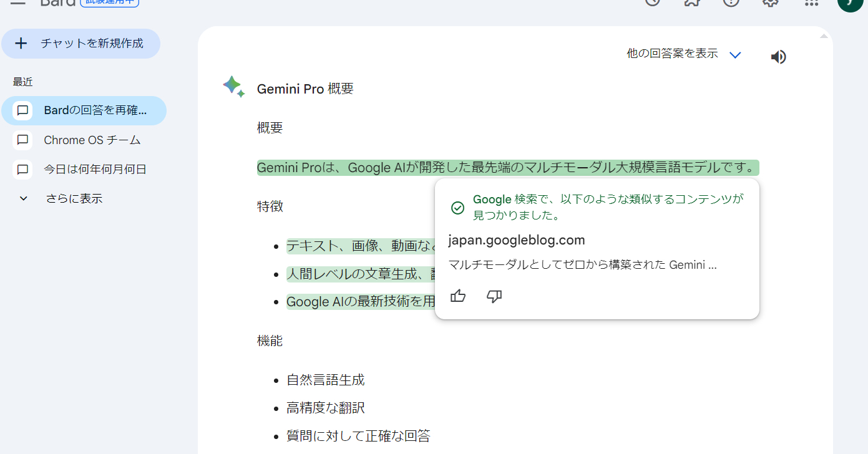Open Bard's chat history
The image size is (868, 454).
click(x=652, y=3)
